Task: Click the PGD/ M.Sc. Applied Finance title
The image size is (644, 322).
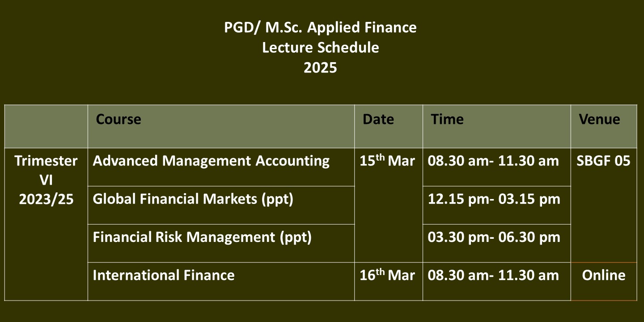Action: [x=320, y=28]
